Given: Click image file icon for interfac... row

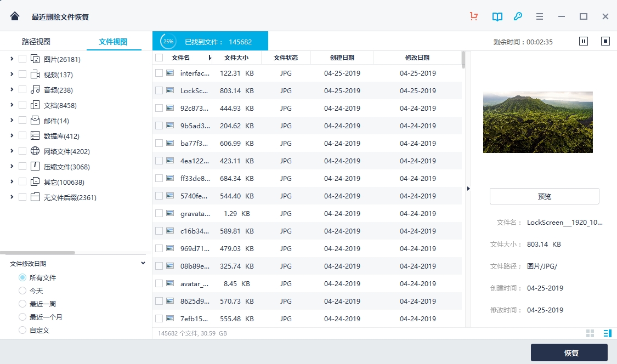Looking at the screenshot, I should (170, 73).
